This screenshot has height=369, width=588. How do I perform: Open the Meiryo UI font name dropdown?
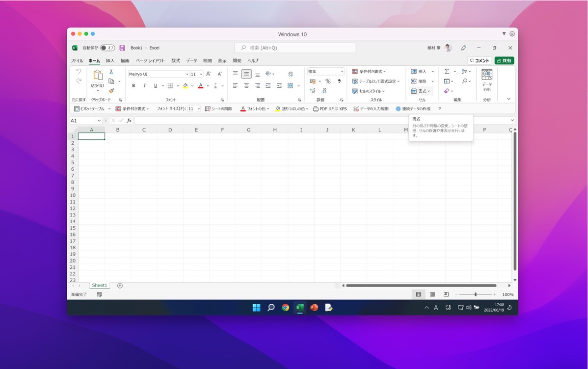click(x=187, y=74)
